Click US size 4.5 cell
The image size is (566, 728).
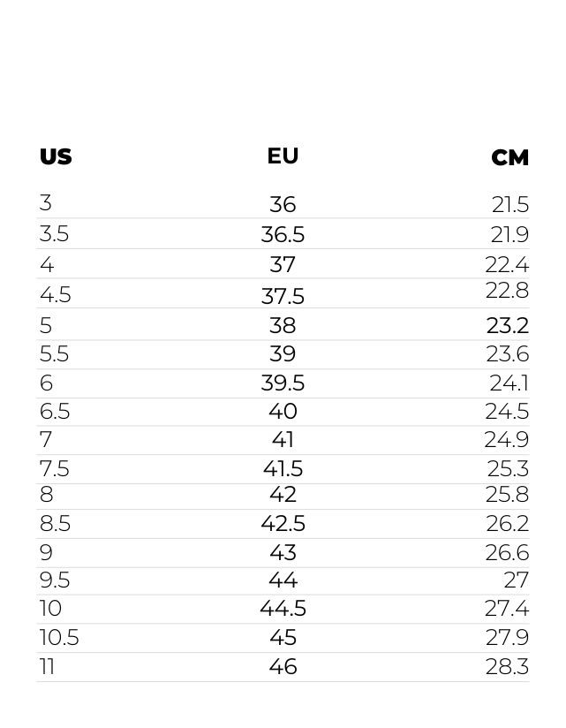point(56,295)
